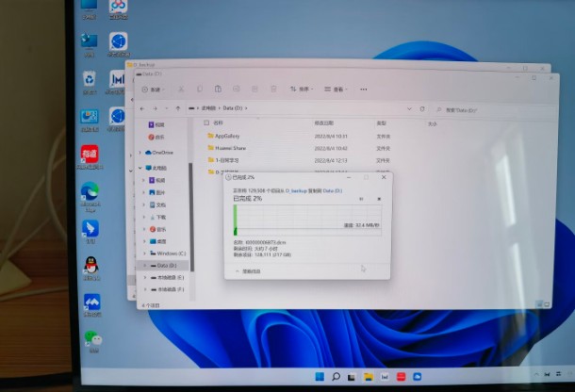The image size is (575, 392).
Task: Open the Huawei Share folder
Action: pyautogui.click(x=232, y=148)
